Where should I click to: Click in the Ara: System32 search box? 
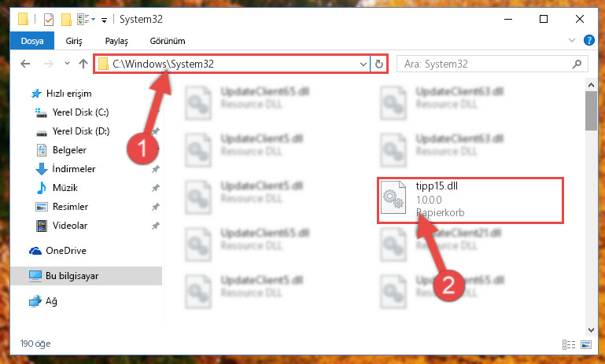coord(486,64)
